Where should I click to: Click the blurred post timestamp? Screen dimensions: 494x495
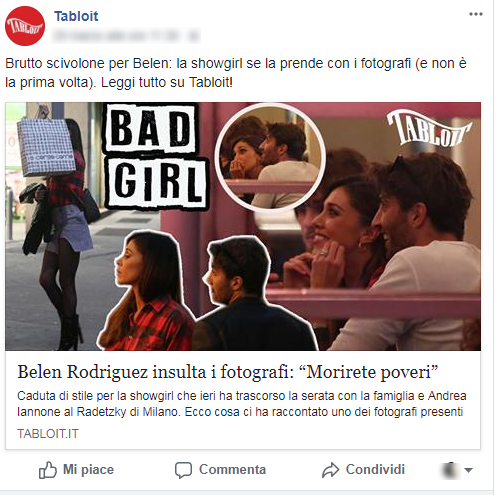point(126,35)
